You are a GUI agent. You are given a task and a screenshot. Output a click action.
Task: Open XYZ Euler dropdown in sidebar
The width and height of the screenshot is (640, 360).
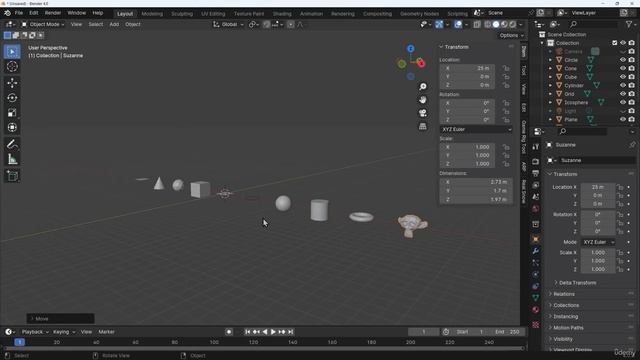coord(476,129)
